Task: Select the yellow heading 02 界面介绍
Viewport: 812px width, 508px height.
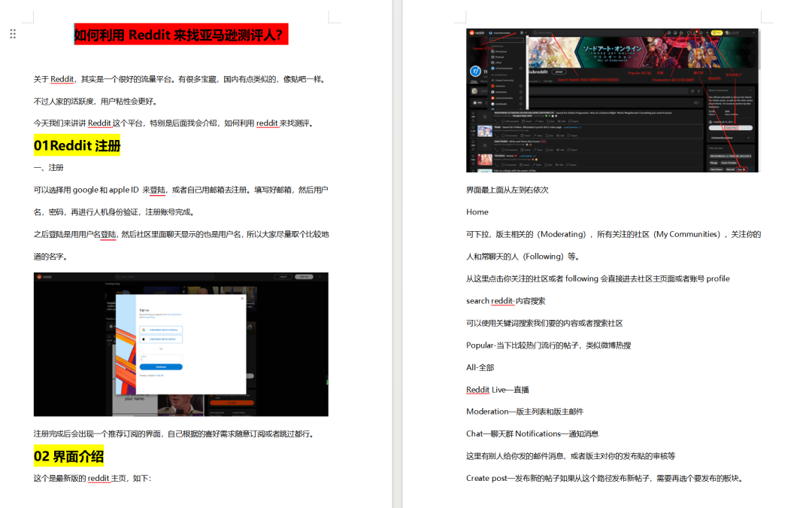Action: [69, 457]
